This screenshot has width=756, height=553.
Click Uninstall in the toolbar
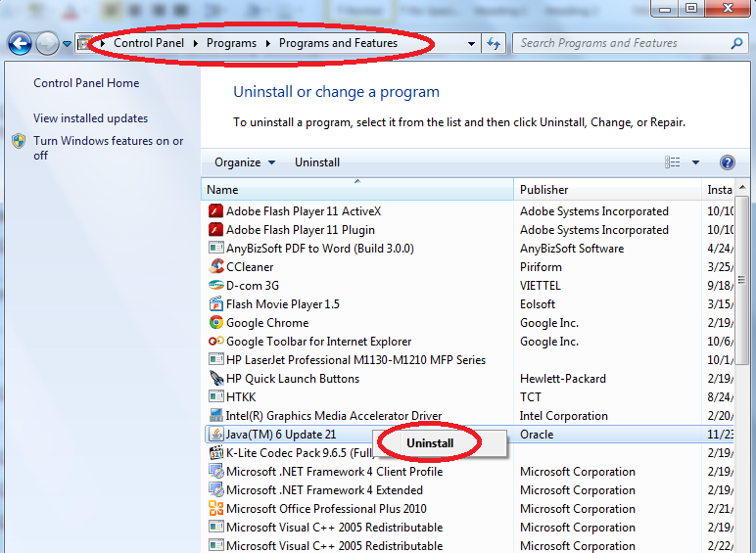click(316, 162)
